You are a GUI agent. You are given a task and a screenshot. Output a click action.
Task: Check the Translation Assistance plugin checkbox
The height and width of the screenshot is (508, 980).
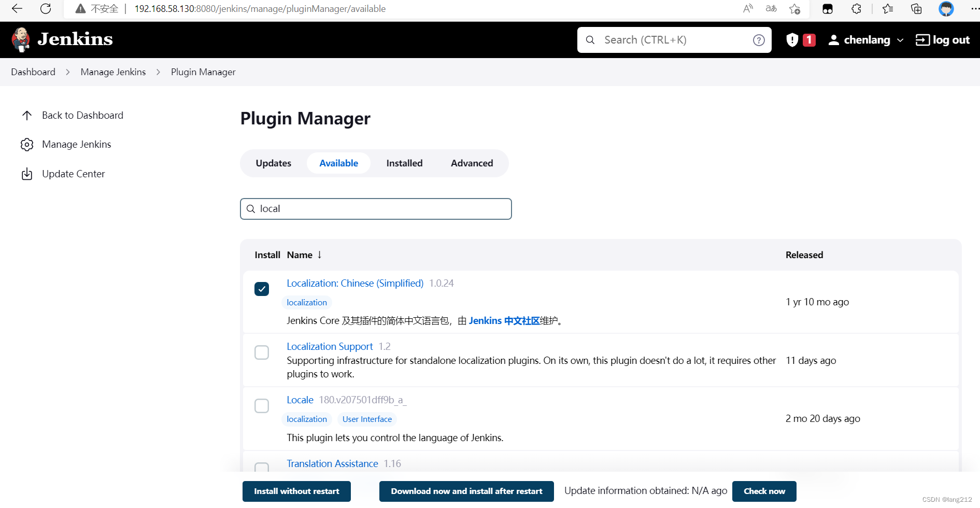[x=262, y=467]
